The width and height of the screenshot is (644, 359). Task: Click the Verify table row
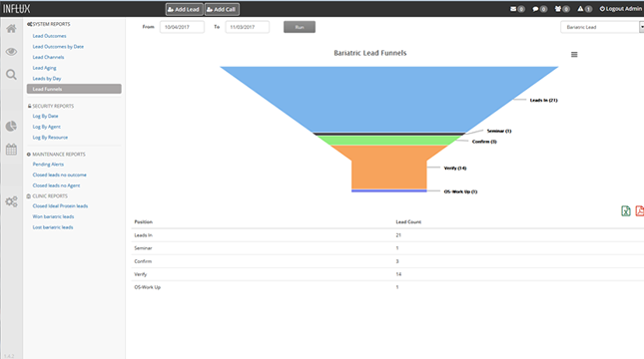(x=387, y=274)
